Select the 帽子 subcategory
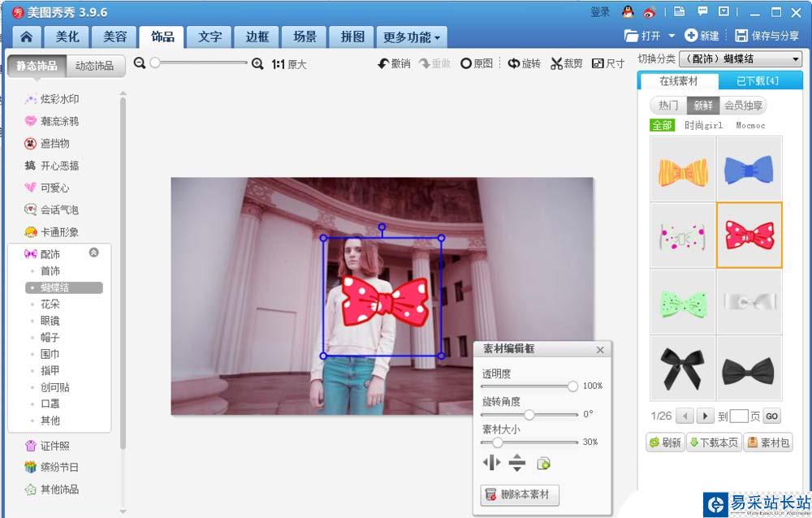 coord(50,337)
